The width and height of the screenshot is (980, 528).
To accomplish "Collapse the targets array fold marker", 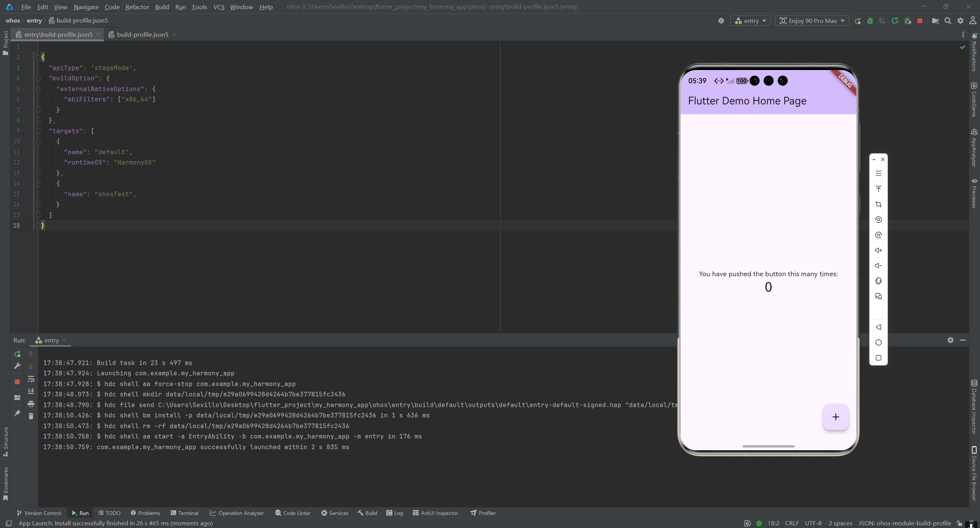I will 38,131.
